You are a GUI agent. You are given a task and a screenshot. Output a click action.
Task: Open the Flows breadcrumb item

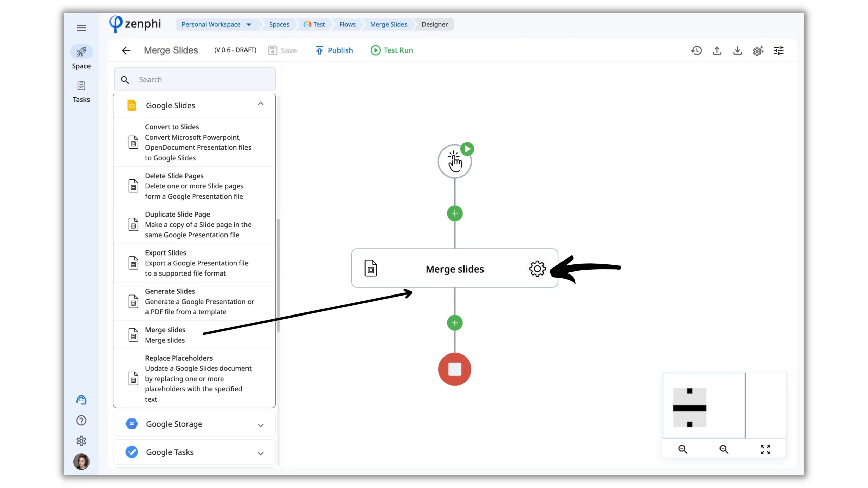[347, 24]
